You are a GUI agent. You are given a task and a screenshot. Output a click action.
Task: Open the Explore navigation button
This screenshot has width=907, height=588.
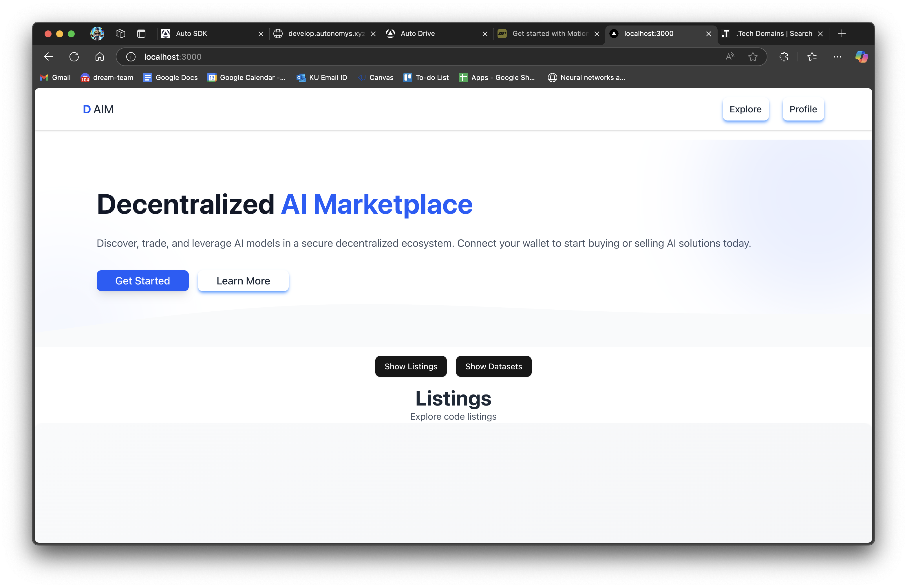pyautogui.click(x=745, y=109)
